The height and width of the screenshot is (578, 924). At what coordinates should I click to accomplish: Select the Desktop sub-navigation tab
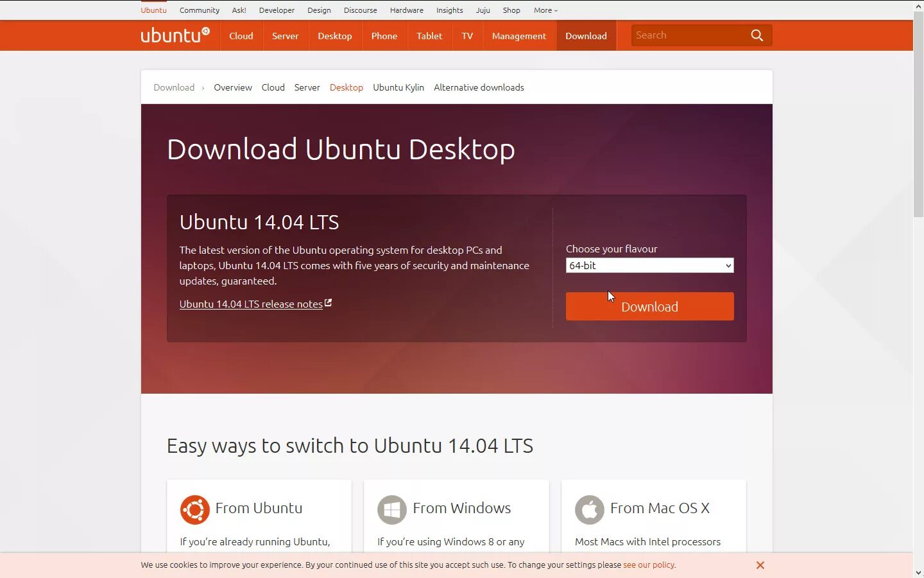(x=346, y=87)
